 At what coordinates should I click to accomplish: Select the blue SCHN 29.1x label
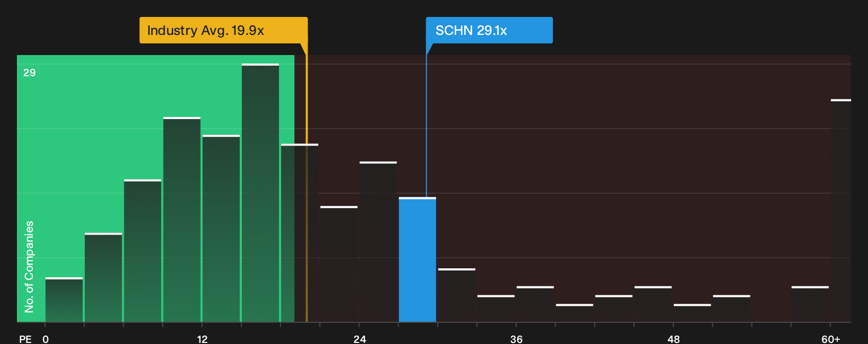coord(490,30)
